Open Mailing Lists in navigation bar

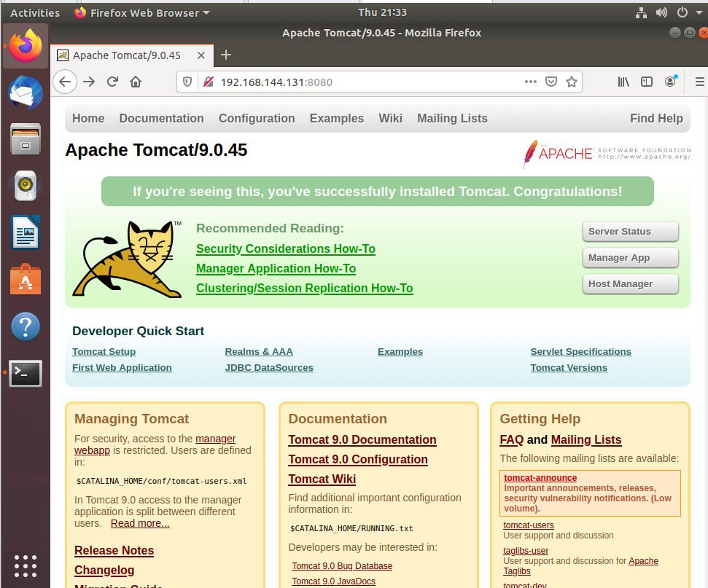coord(452,118)
